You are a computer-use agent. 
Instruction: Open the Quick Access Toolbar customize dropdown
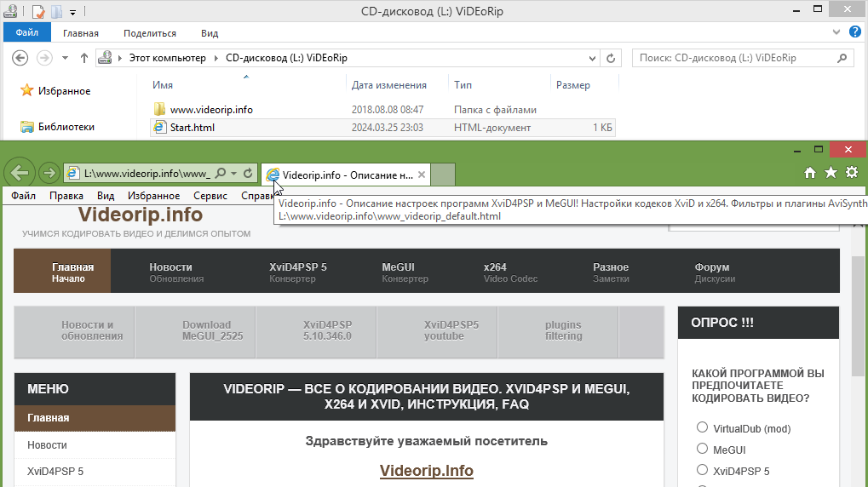coord(72,12)
